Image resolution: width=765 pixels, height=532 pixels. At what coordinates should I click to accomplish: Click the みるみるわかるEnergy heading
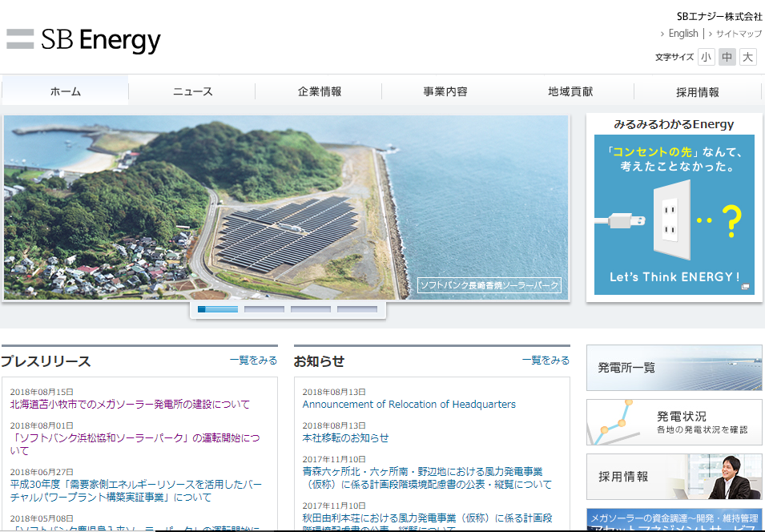pyautogui.click(x=674, y=124)
